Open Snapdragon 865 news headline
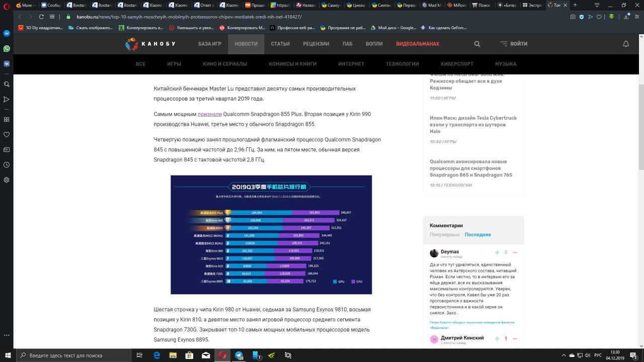The height and width of the screenshot is (362, 644). pyautogui.click(x=471, y=168)
